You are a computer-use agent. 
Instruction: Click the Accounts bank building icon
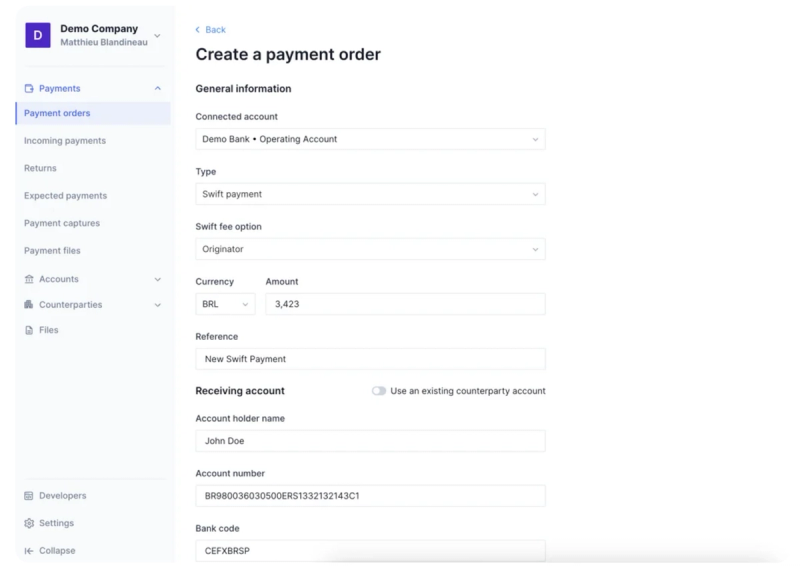click(x=29, y=279)
